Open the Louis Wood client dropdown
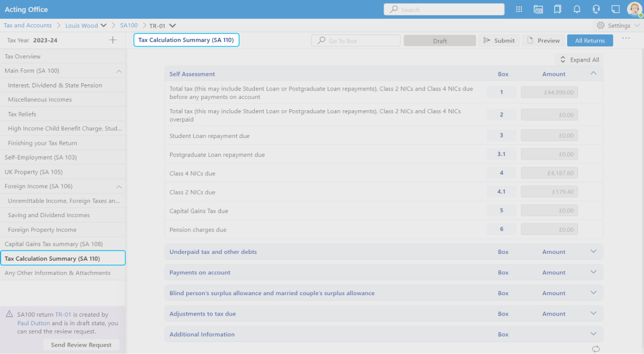 pyautogui.click(x=86, y=25)
